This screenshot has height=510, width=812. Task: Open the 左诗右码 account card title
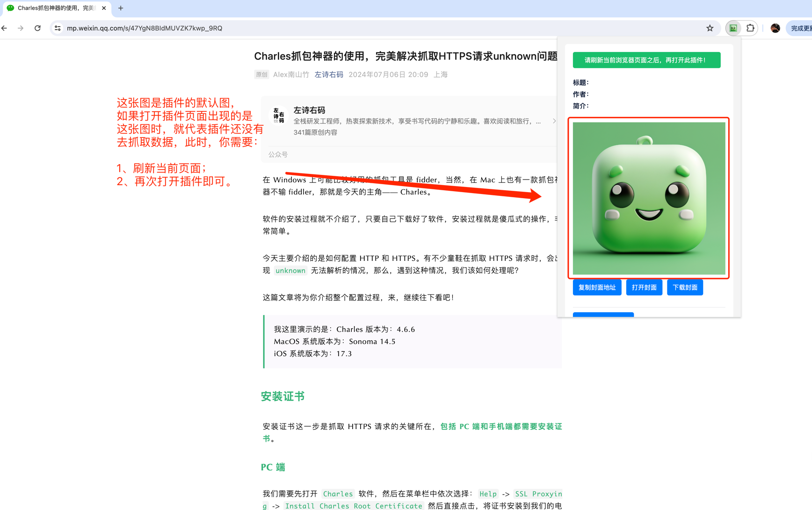309,110
